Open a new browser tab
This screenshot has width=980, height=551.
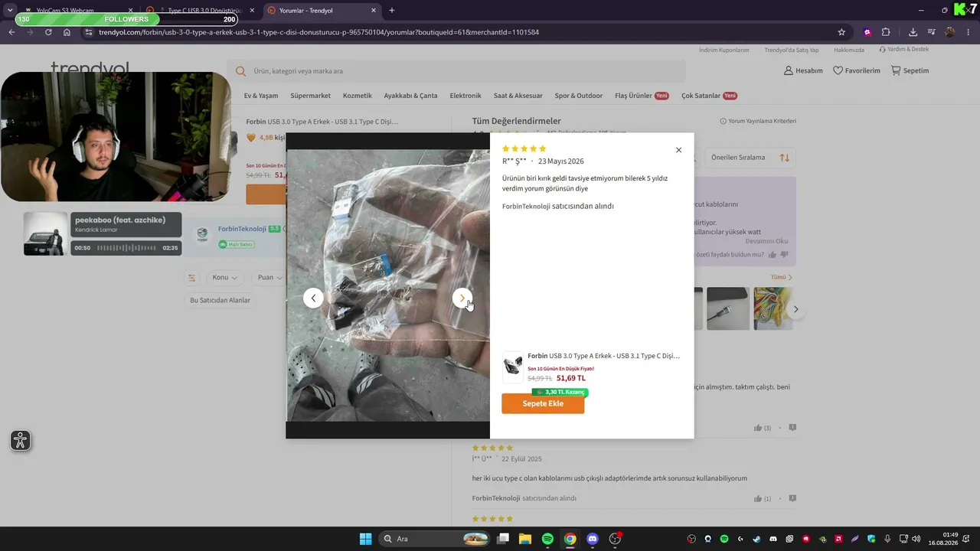coord(392,11)
